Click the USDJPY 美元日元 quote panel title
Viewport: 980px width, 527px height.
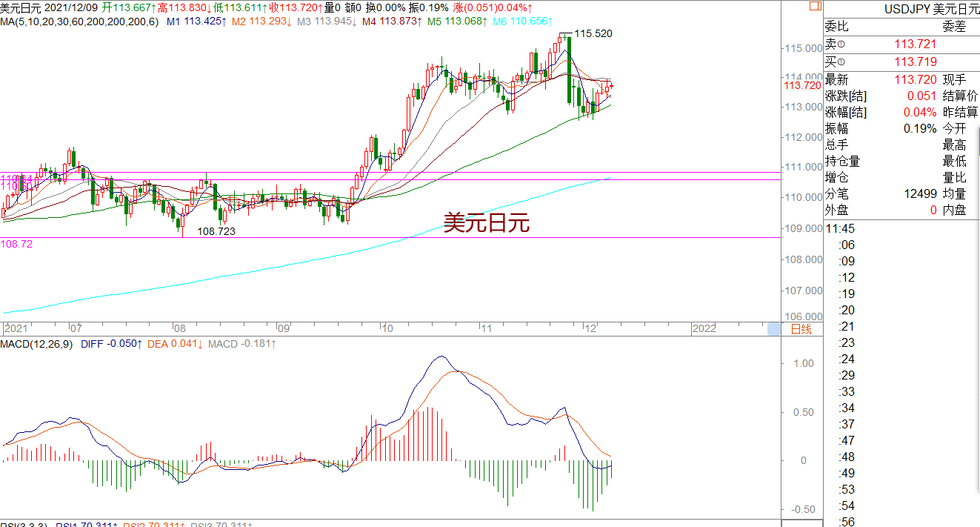(x=932, y=9)
